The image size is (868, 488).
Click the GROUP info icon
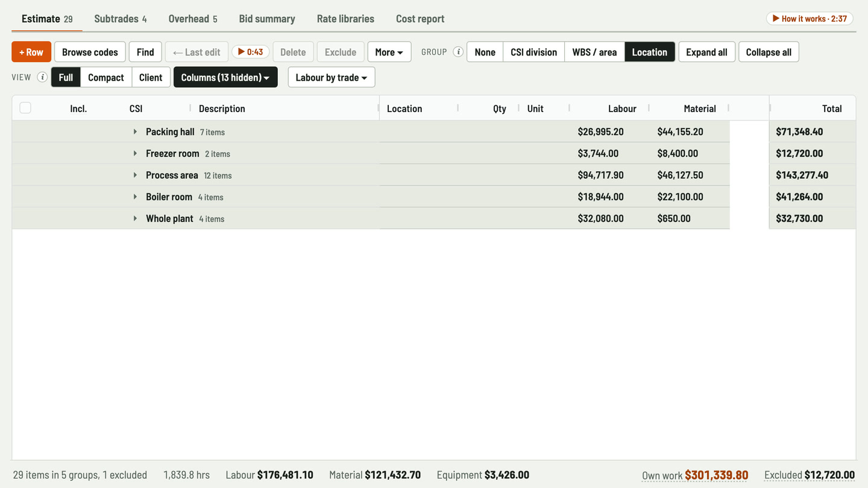tap(458, 52)
